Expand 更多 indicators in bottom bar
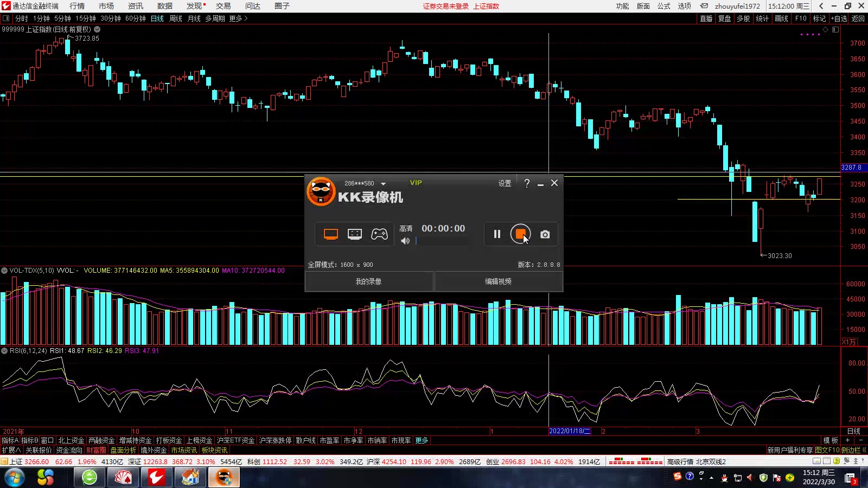This screenshot has height=488, width=868. tap(422, 440)
